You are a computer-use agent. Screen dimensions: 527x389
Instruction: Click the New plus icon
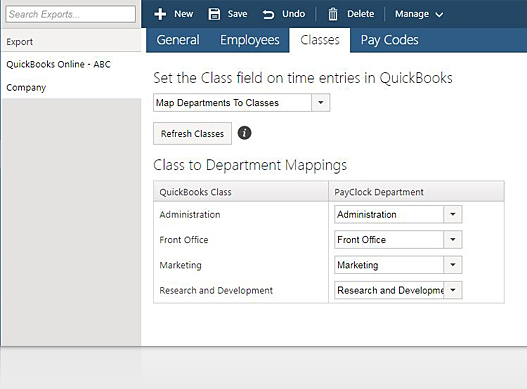(x=160, y=14)
